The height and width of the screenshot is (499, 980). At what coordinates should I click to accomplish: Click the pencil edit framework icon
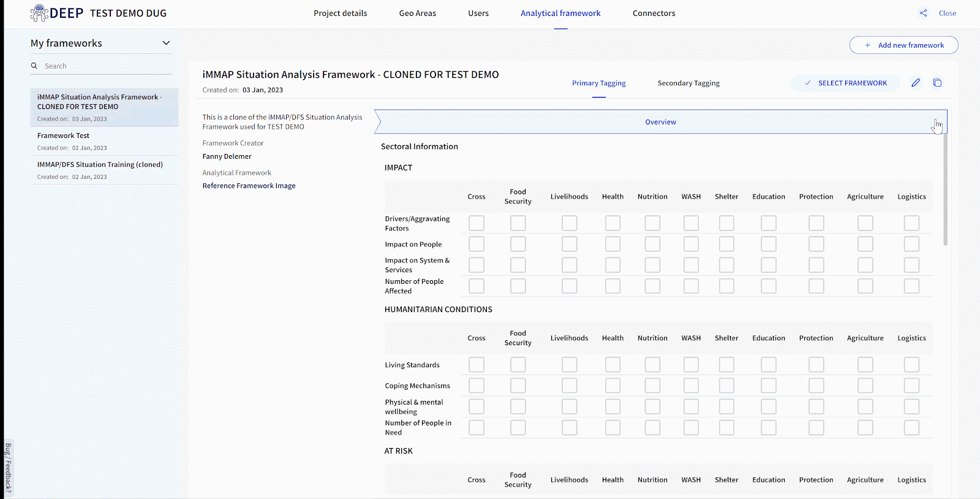click(916, 83)
